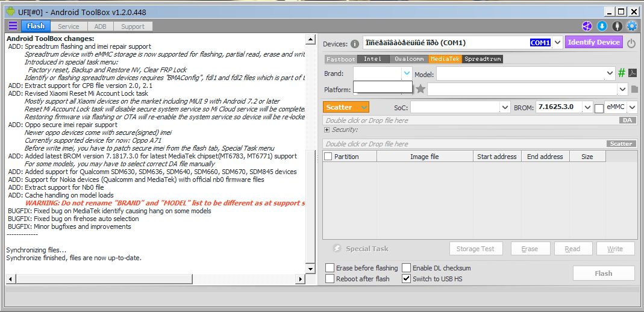Enable Erase before flashing
Screen dimensions: 644x312
330,268
